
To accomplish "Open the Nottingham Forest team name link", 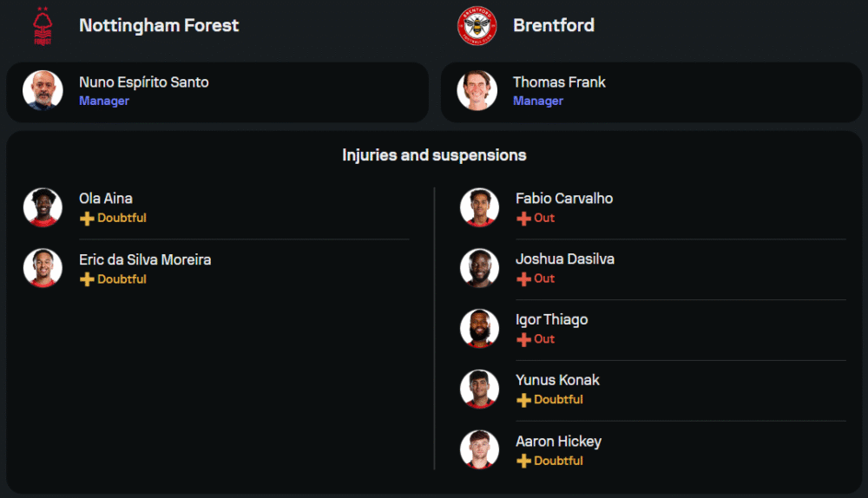I will [x=159, y=26].
